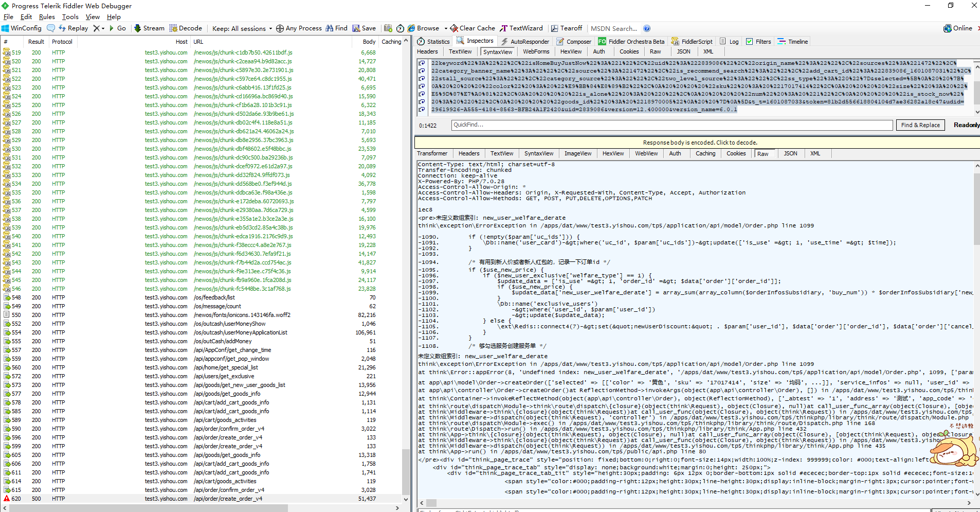Viewport: 980px width, 512px height.
Task: Replay the selected session
Action: pyautogui.click(x=73, y=28)
